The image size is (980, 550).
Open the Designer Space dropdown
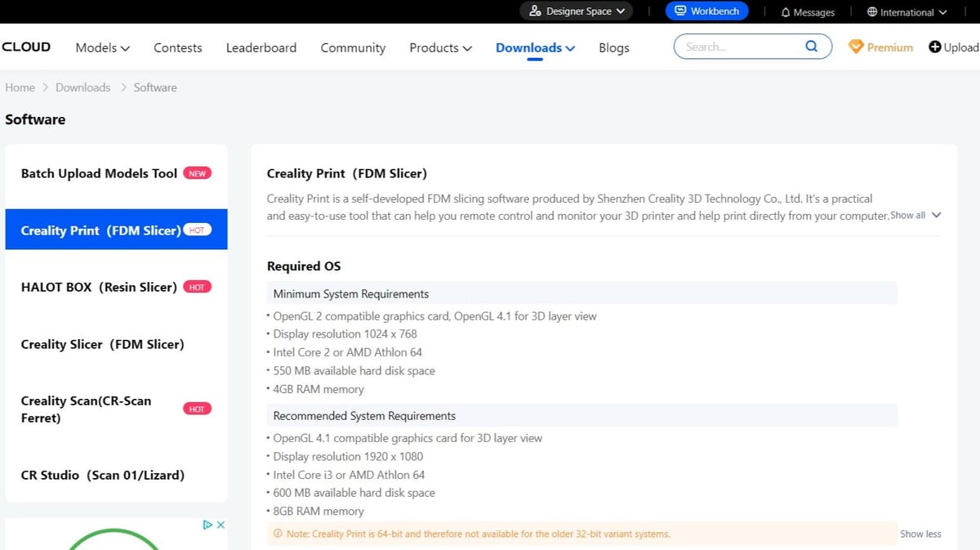[x=577, y=11]
